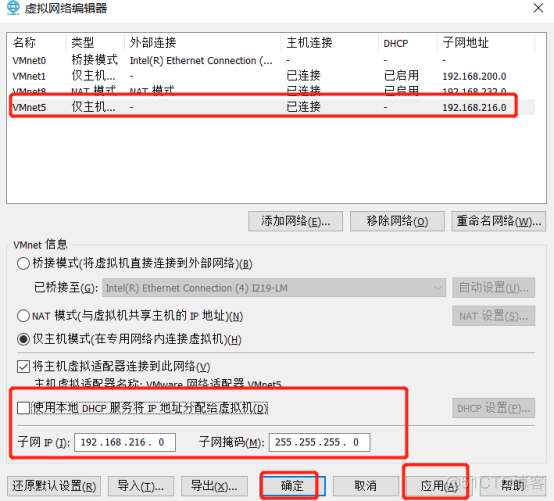This screenshot has height=501, width=554.
Task: Click the 应用 button
Action: click(x=438, y=486)
